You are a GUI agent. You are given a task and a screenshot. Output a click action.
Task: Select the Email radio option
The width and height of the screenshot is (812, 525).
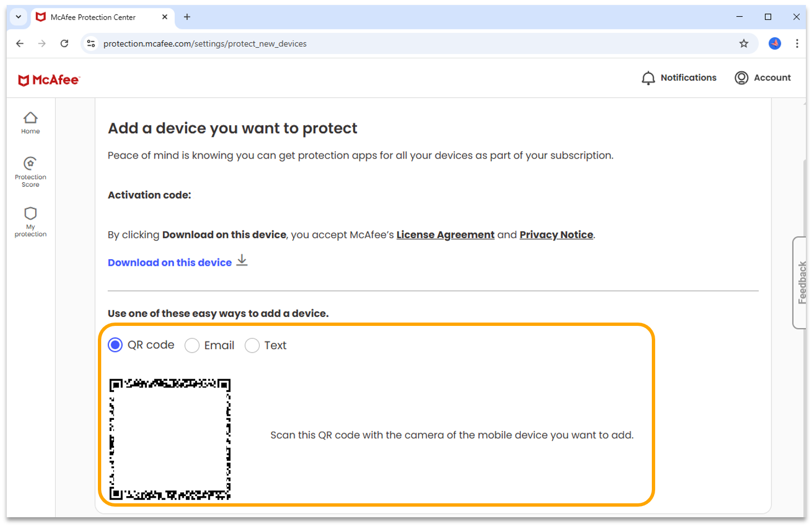tap(192, 345)
